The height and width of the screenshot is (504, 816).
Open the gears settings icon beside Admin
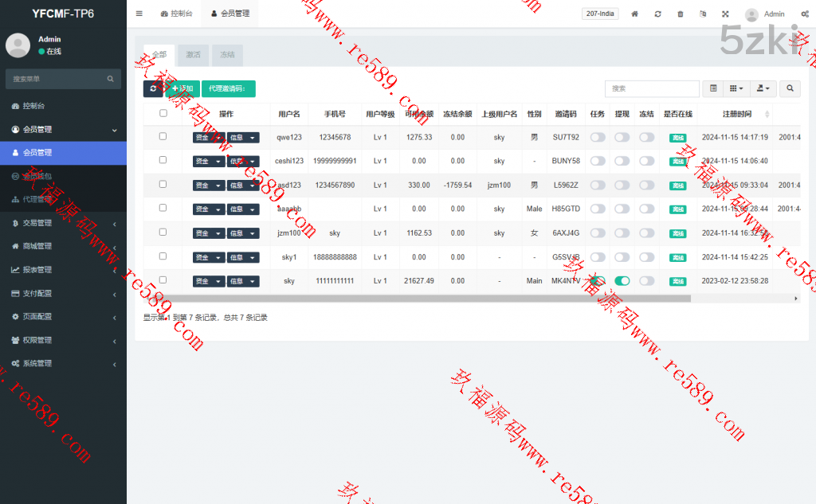804,14
